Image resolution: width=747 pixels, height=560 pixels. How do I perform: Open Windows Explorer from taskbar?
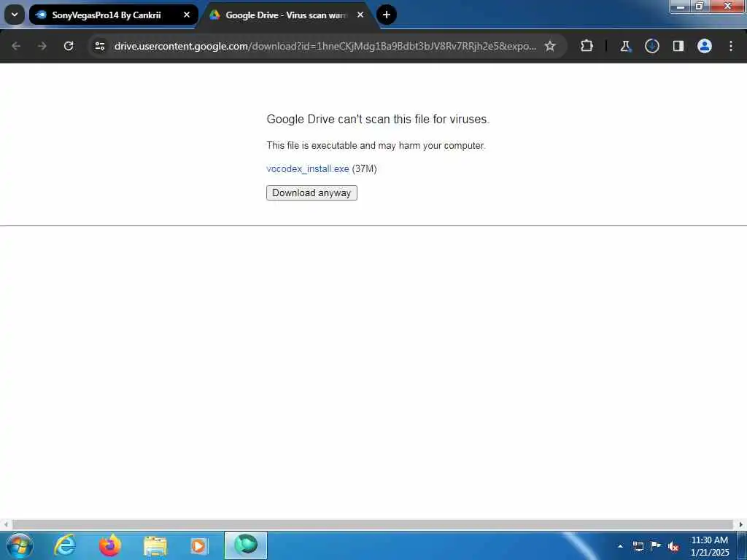[155, 545]
